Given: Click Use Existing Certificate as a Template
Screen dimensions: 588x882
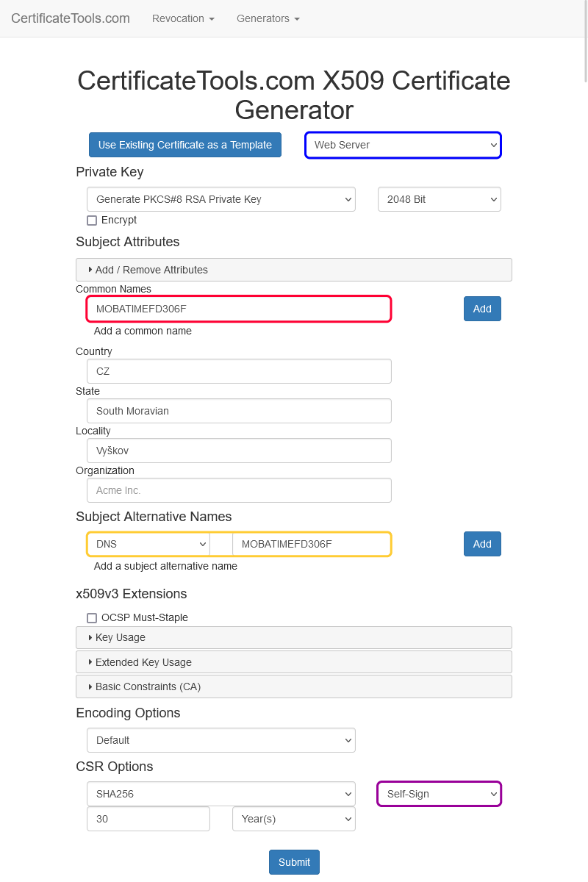Looking at the screenshot, I should (185, 145).
